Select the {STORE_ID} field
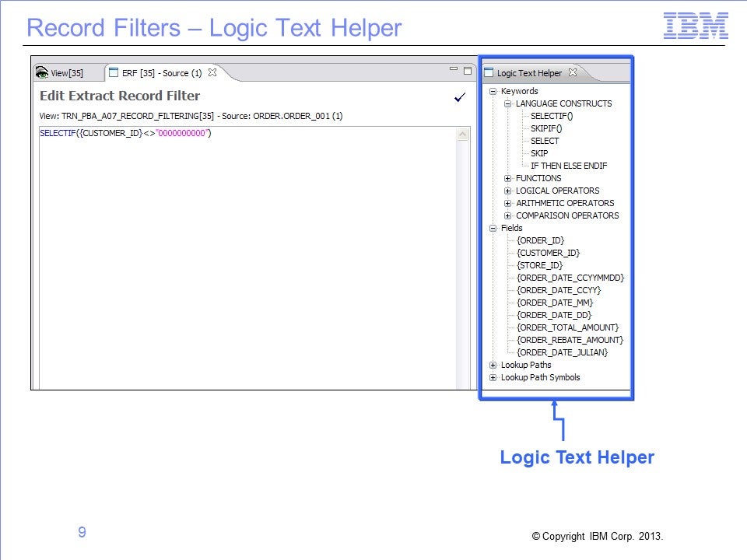Viewport: 747px width, 560px height. pyautogui.click(x=540, y=265)
